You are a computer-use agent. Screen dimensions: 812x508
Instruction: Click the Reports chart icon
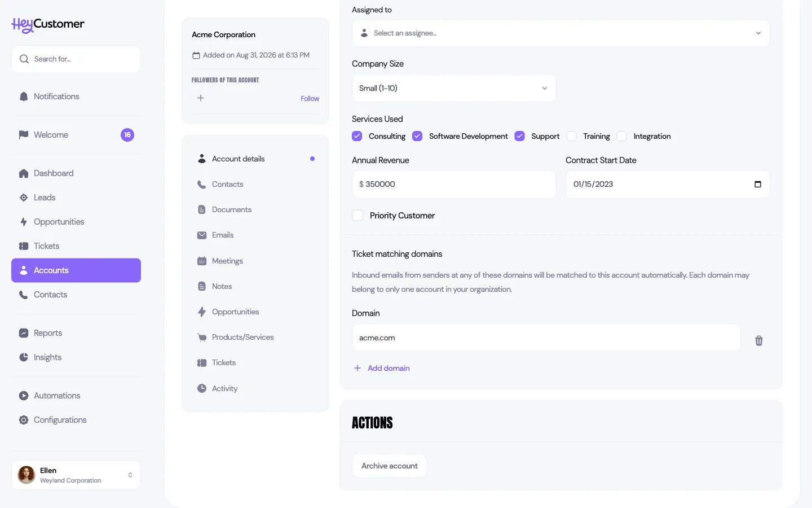[24, 333]
